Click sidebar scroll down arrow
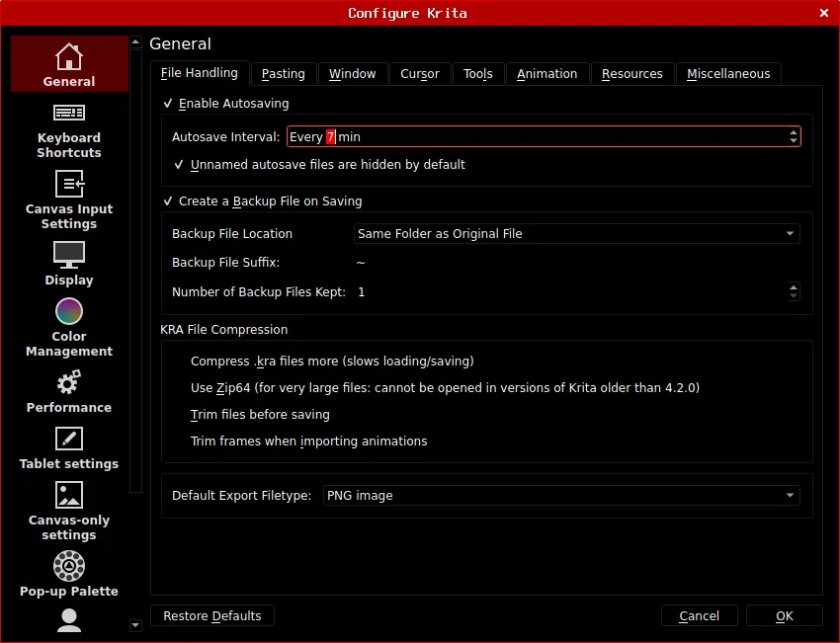 coord(135,625)
